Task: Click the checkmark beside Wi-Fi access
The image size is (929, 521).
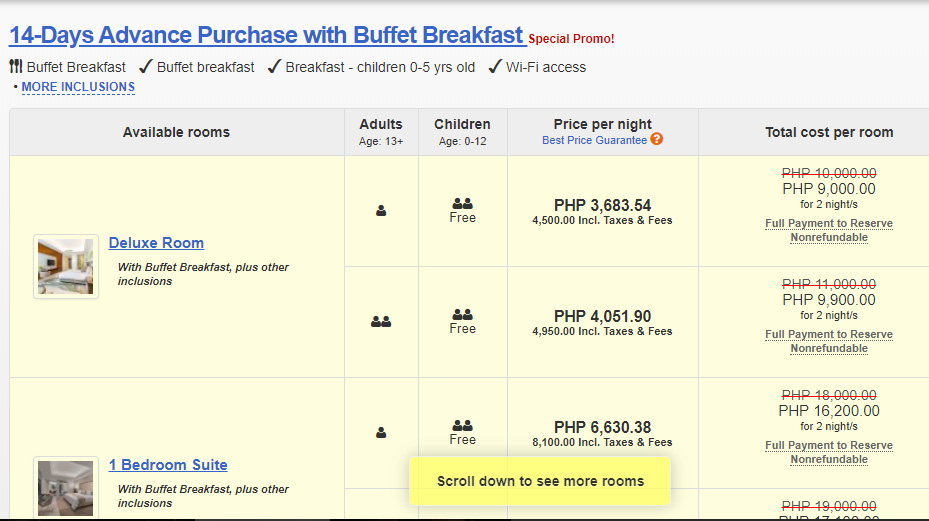Action: [494, 67]
